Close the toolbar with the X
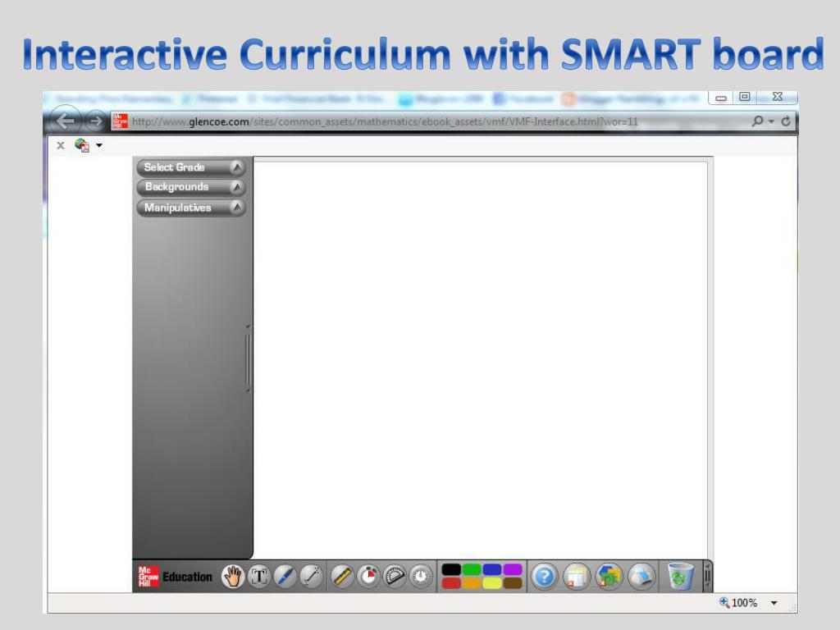840x630 pixels. coord(61,145)
